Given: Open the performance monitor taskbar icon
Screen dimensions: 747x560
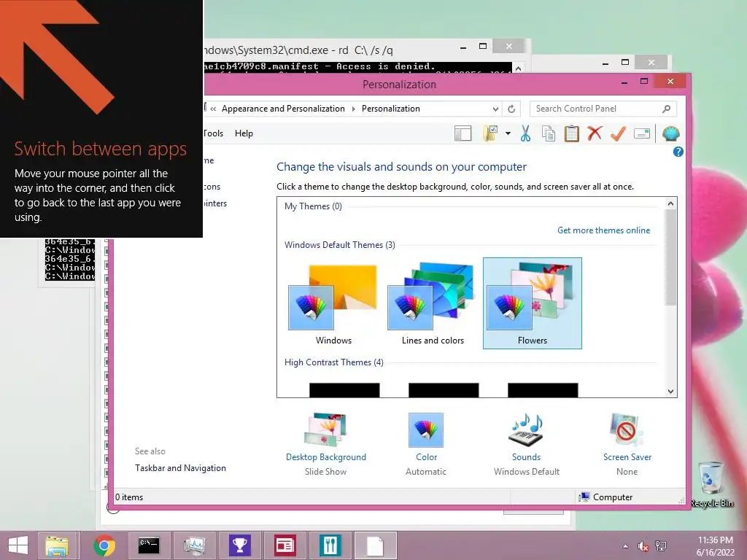Looking at the screenshot, I should 194,545.
